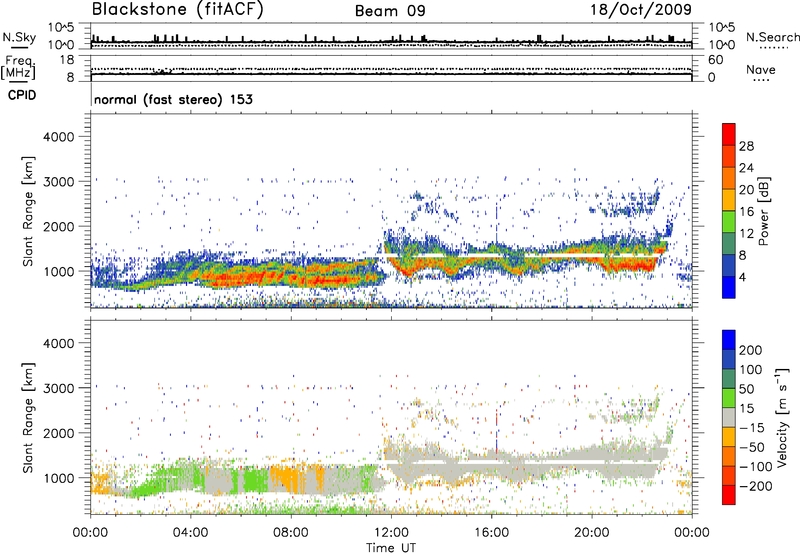800x554 pixels.
Task: Click the velocity panel Slant Range [km] label
Action: [x=28, y=418]
